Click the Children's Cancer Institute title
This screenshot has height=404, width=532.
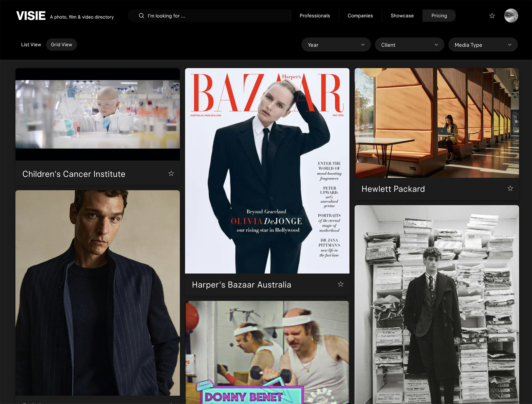pos(74,174)
